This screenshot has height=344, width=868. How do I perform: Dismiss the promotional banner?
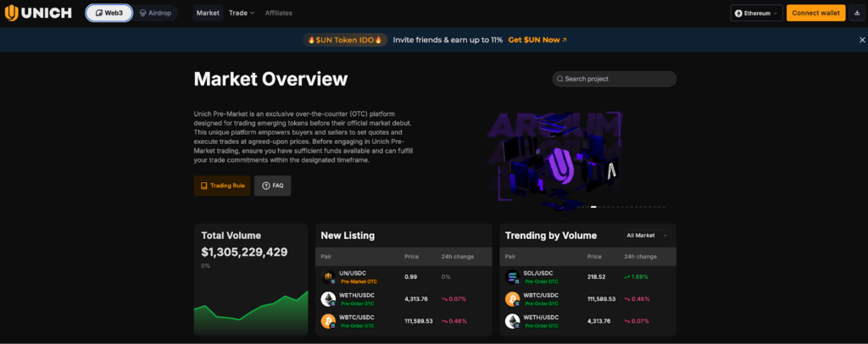pos(862,40)
